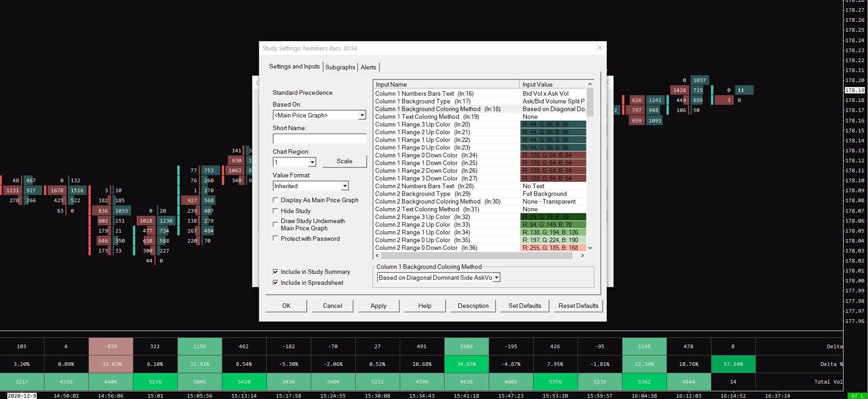Viewport: 868px width, 399px height.
Task: Click the Short Name input field
Action: (x=319, y=139)
